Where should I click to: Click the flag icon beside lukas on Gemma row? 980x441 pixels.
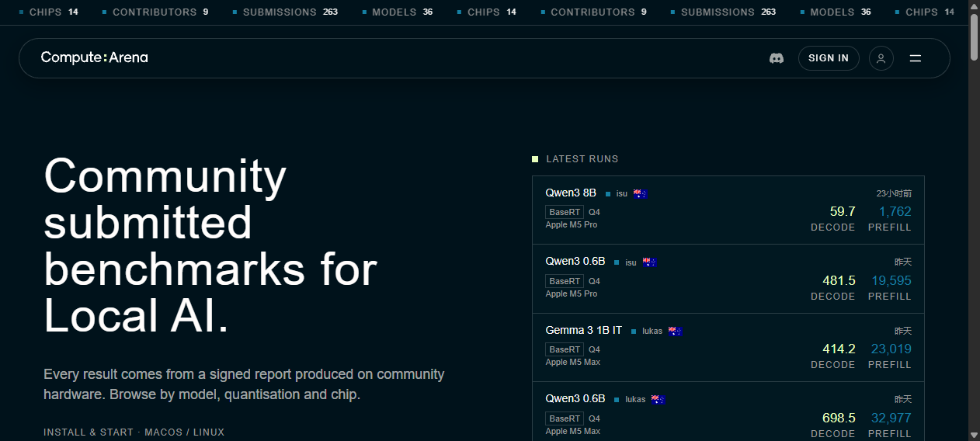(x=676, y=331)
